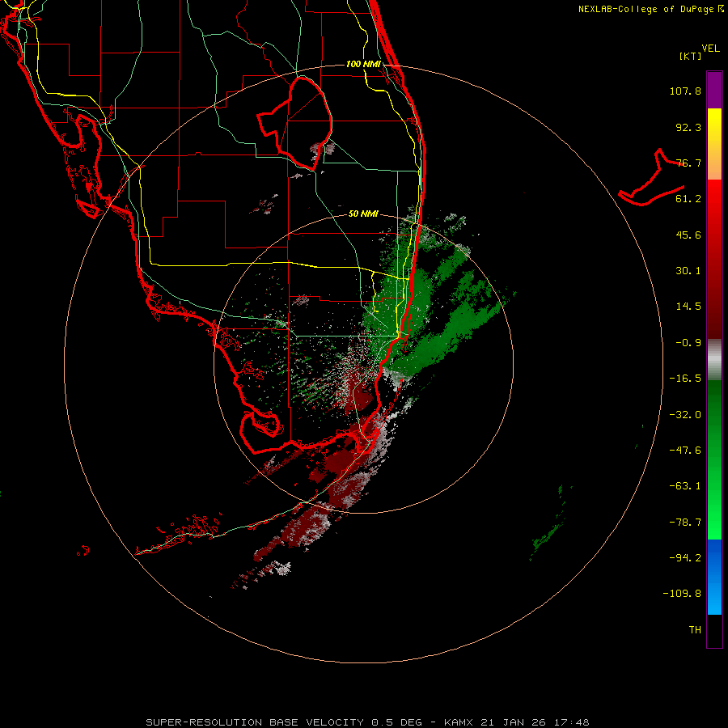The image size is (728, 728).
Task: Click the Lake Okeechobee outline on the map
Action: click(x=294, y=123)
